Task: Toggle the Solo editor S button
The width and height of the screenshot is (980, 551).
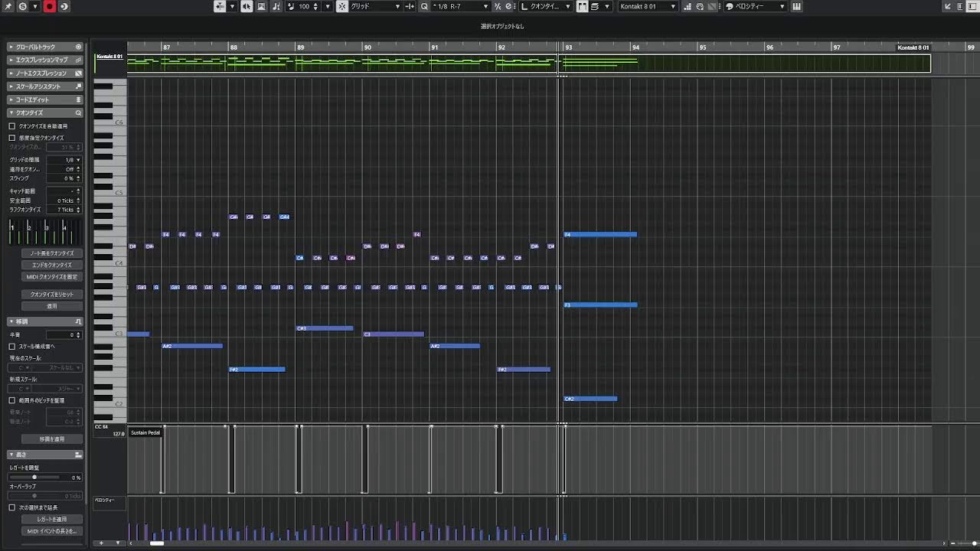Action: point(22,6)
